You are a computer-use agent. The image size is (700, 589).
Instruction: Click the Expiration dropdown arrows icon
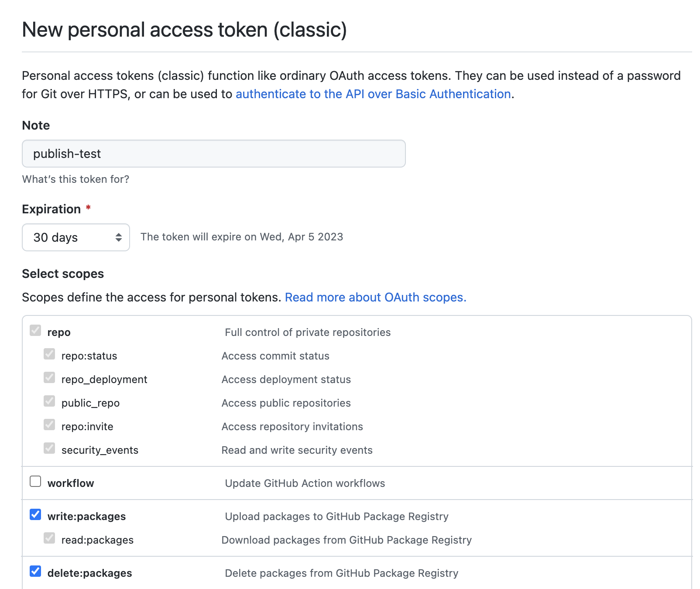119,237
